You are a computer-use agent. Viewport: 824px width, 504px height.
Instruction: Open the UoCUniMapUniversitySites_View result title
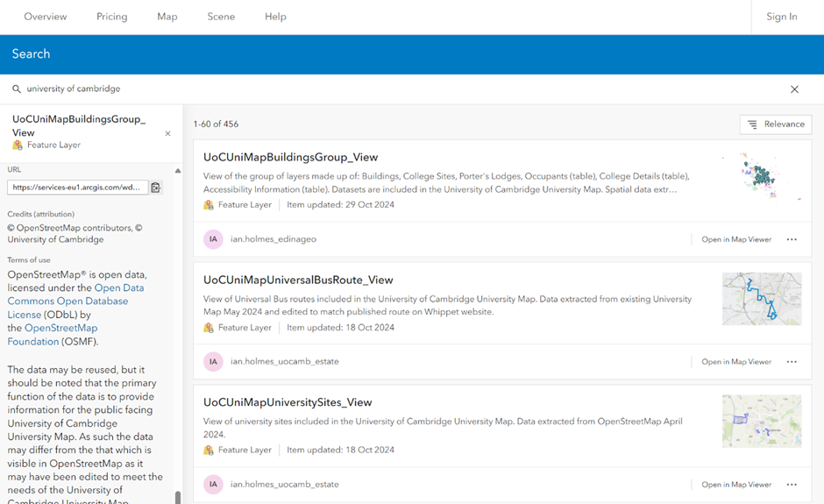tap(288, 402)
